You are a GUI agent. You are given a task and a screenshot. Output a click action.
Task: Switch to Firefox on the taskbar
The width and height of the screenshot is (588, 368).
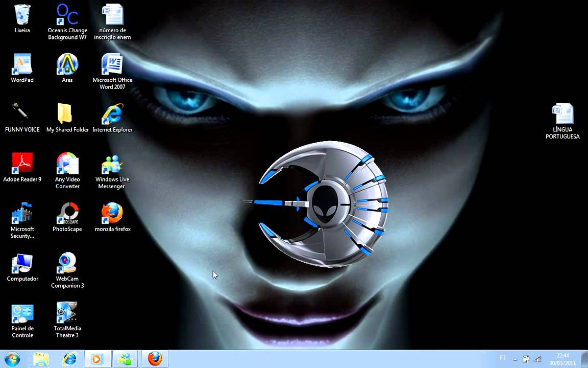pos(155,359)
